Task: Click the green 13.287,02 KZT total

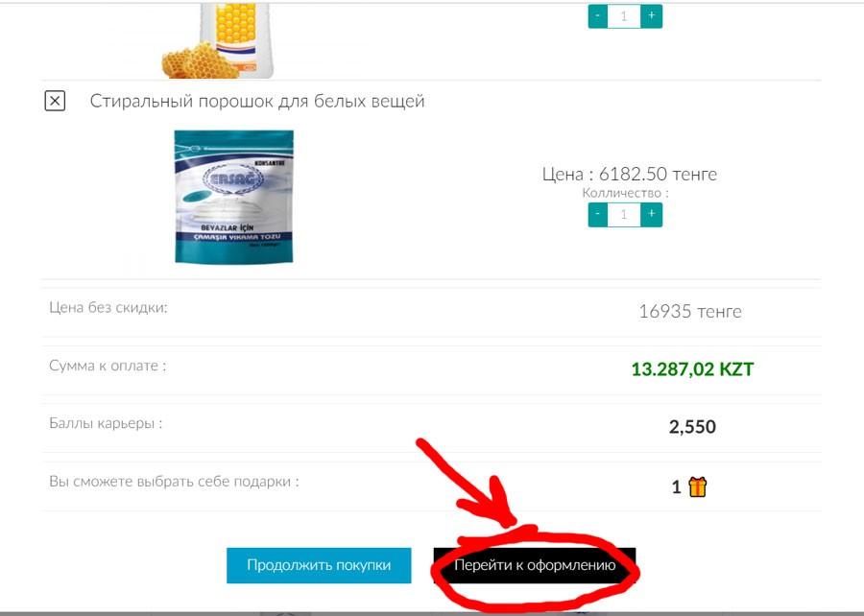Action: click(692, 368)
